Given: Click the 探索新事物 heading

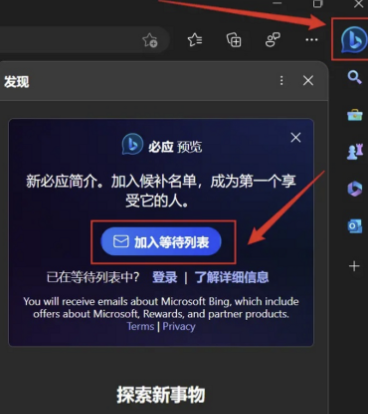Looking at the screenshot, I should tap(161, 395).
